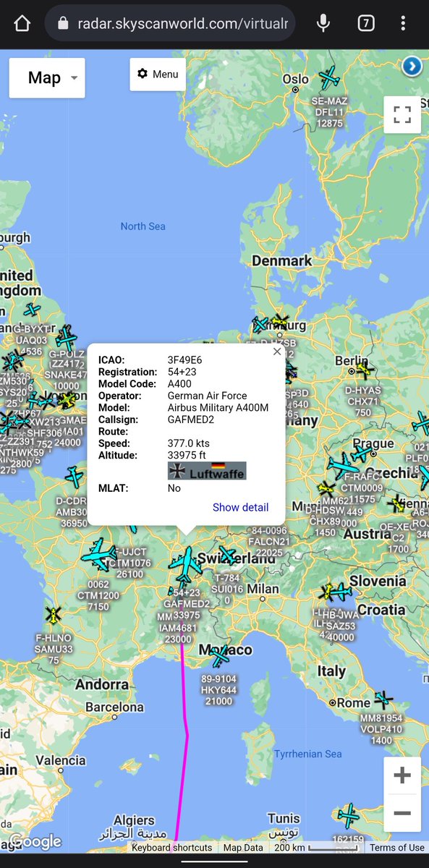Open the Show detail link
The height and width of the screenshot is (868, 429).
[240, 507]
